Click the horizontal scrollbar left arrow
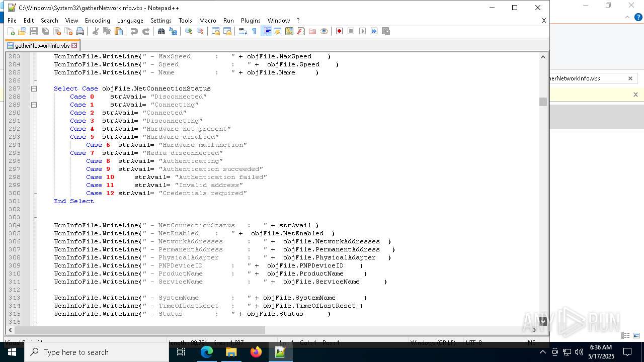The width and height of the screenshot is (644, 362). pos(10,330)
